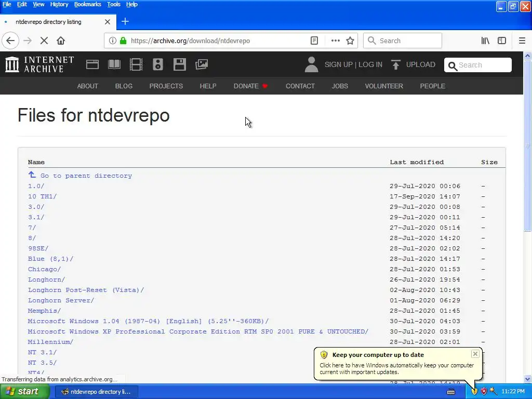
Task: Open the 98SE/ directory
Action: (38, 248)
